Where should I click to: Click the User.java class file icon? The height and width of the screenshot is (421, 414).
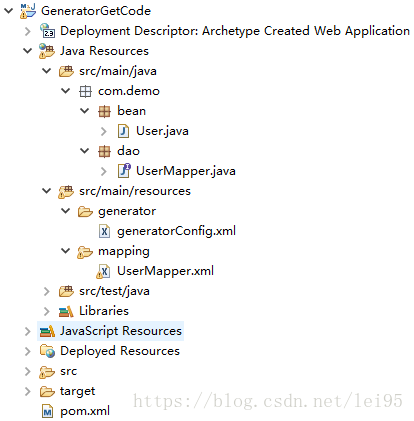[x=123, y=131]
